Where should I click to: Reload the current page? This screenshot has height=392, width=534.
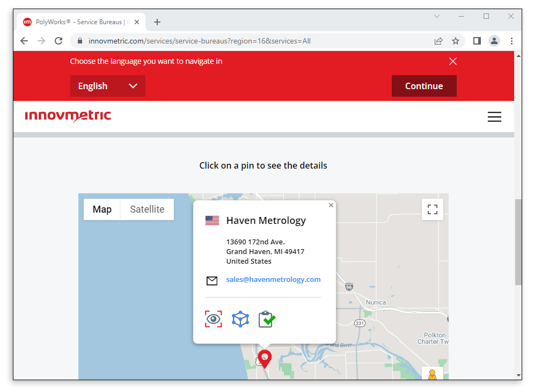pos(58,41)
